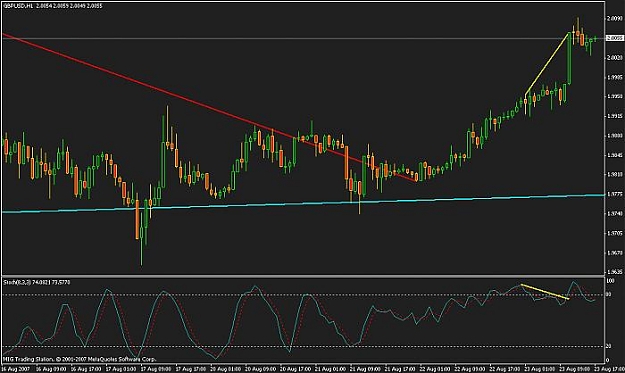625x373 pixels.
Task: Click the 1.9740 price scale label
Action: pyautogui.click(x=615, y=214)
